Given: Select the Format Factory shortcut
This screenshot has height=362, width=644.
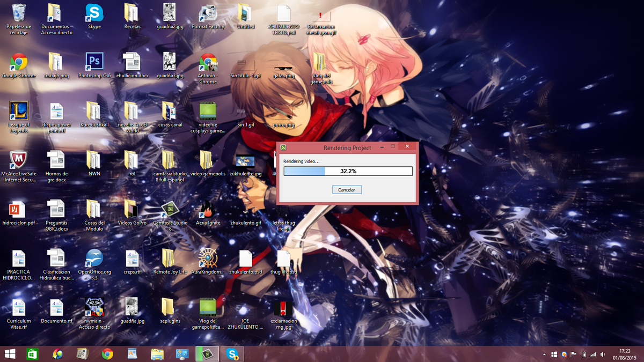Looking at the screenshot, I should (x=208, y=16).
